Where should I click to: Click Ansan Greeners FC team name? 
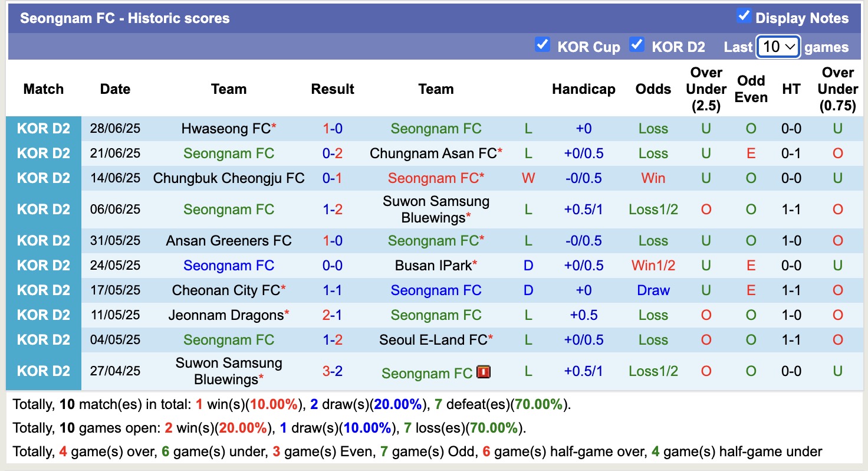tap(229, 240)
